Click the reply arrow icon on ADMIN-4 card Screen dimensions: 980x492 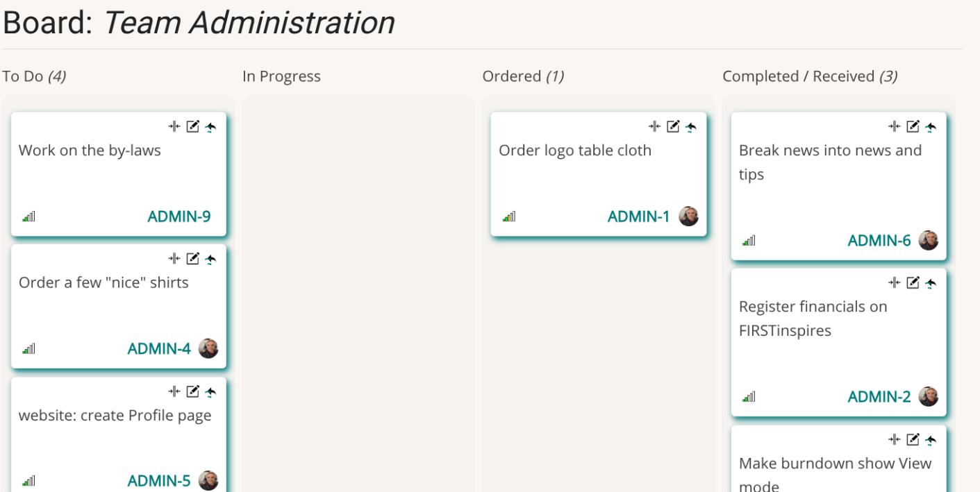point(210,259)
